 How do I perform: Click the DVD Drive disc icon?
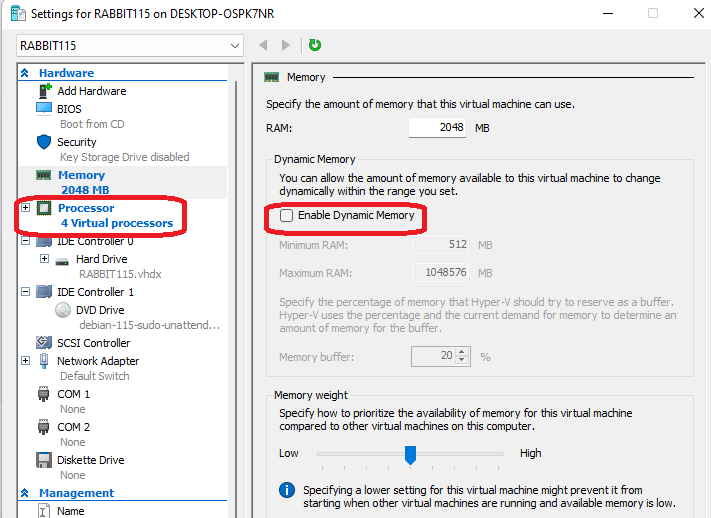click(63, 310)
